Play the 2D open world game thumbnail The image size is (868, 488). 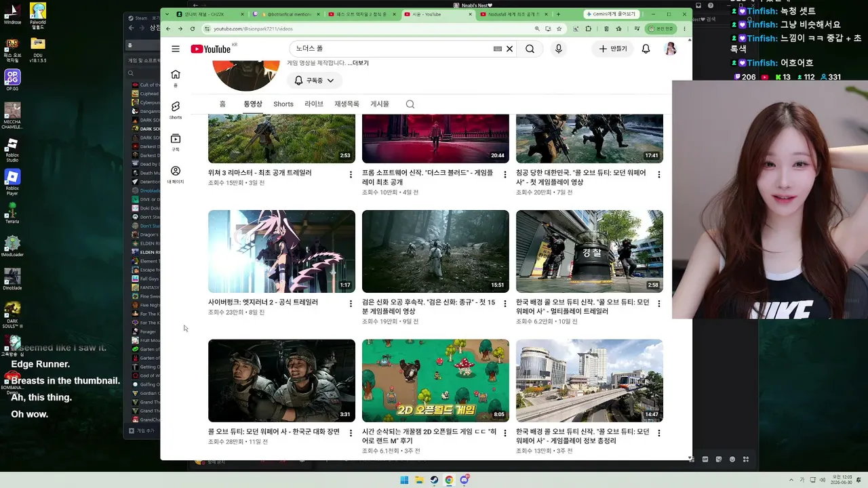tap(435, 381)
